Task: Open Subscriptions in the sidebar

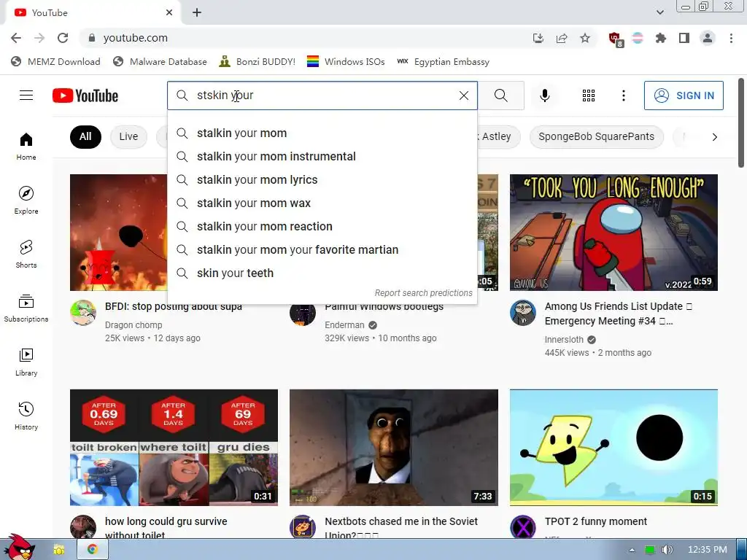Action: tap(26, 308)
